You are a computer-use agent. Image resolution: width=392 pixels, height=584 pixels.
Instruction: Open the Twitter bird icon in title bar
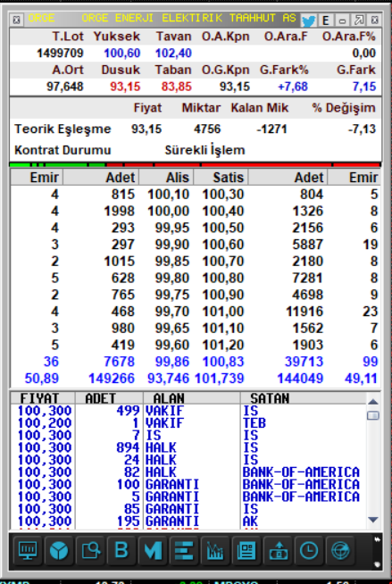coord(308,21)
